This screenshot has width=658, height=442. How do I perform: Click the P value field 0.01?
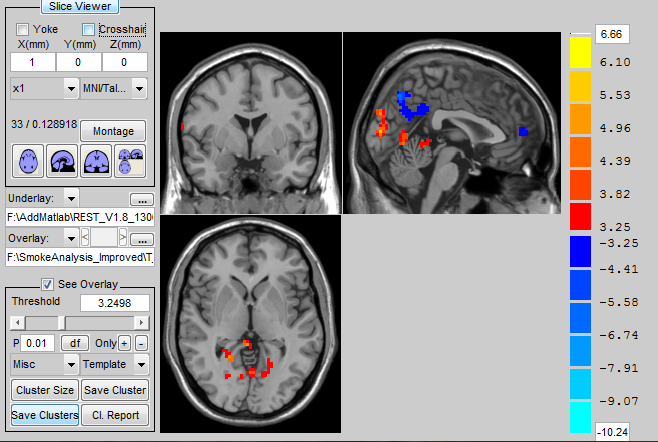coord(37,343)
